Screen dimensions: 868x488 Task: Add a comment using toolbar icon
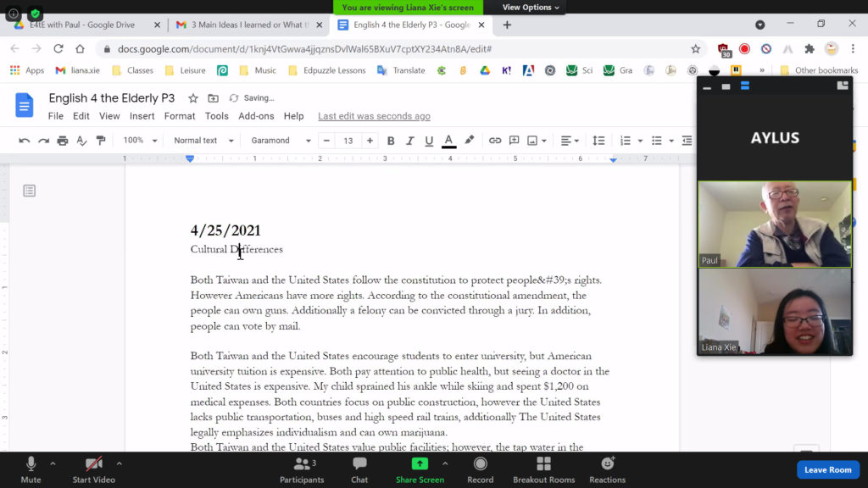tap(515, 141)
